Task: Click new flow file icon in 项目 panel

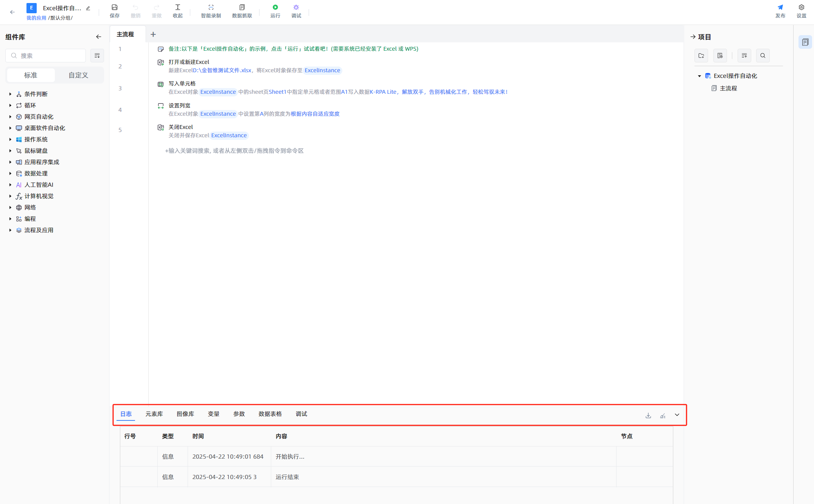Action: click(720, 56)
